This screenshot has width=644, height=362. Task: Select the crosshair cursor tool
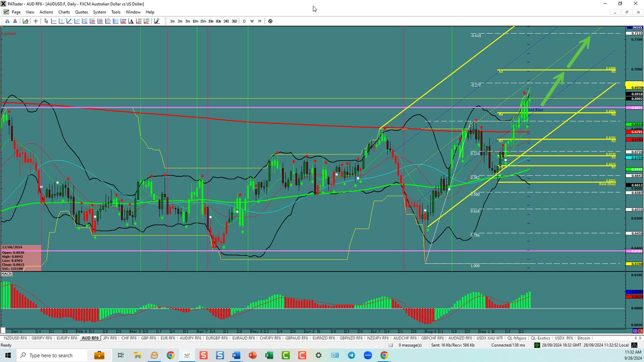(x=36, y=21)
